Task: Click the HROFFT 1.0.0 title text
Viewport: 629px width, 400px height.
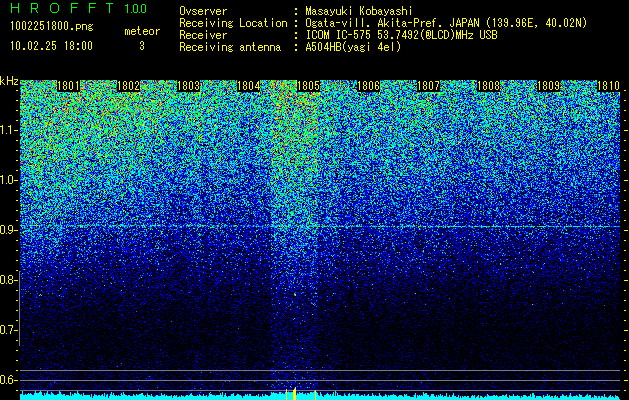Action: point(79,8)
